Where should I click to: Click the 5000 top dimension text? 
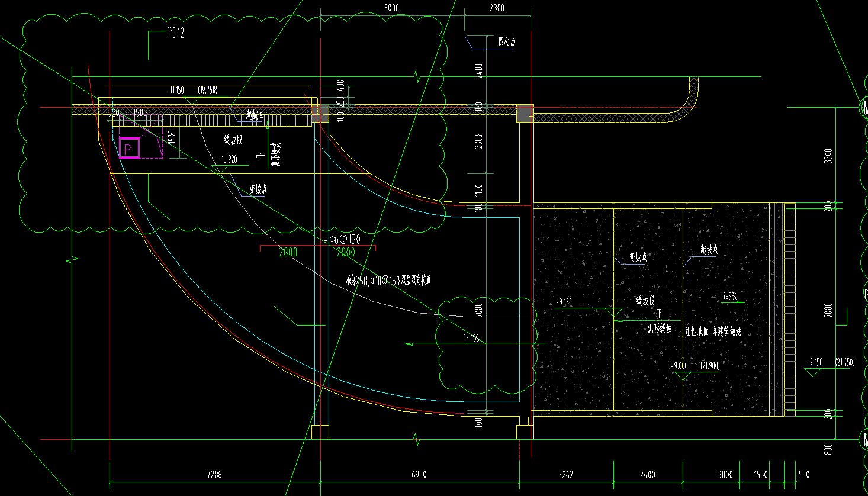(x=391, y=8)
